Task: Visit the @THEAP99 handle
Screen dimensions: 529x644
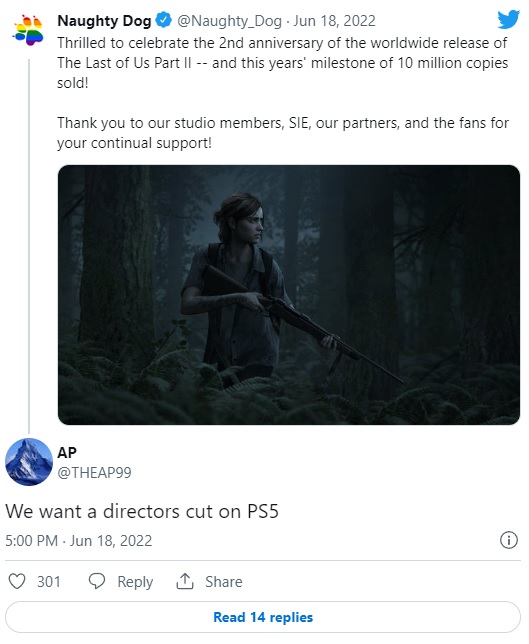Action: point(94,473)
